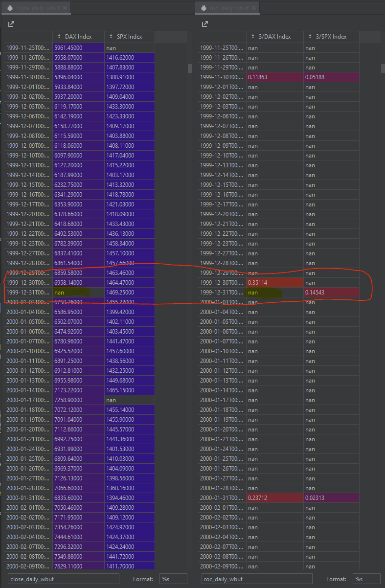Screen dimensions: 385x588
Task: Select the 1999-11-30 row label in right table
Action: pyautogui.click(x=222, y=77)
